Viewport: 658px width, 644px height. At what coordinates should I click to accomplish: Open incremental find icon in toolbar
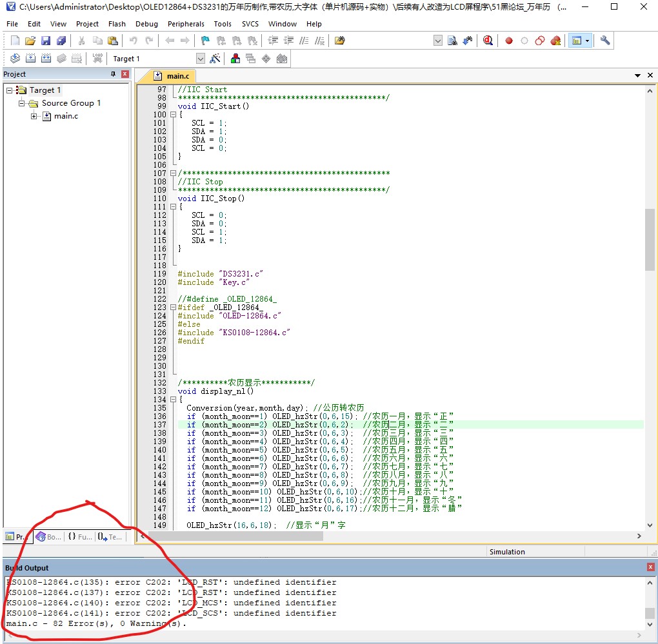[468, 41]
